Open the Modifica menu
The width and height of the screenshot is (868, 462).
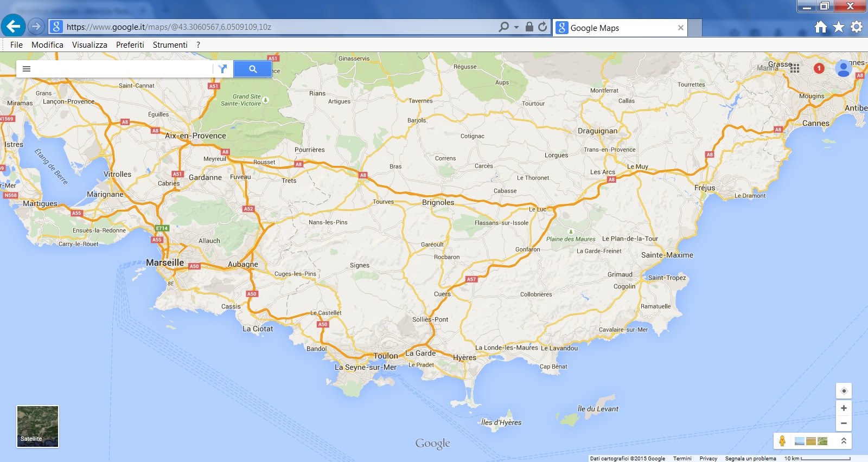[x=47, y=45]
